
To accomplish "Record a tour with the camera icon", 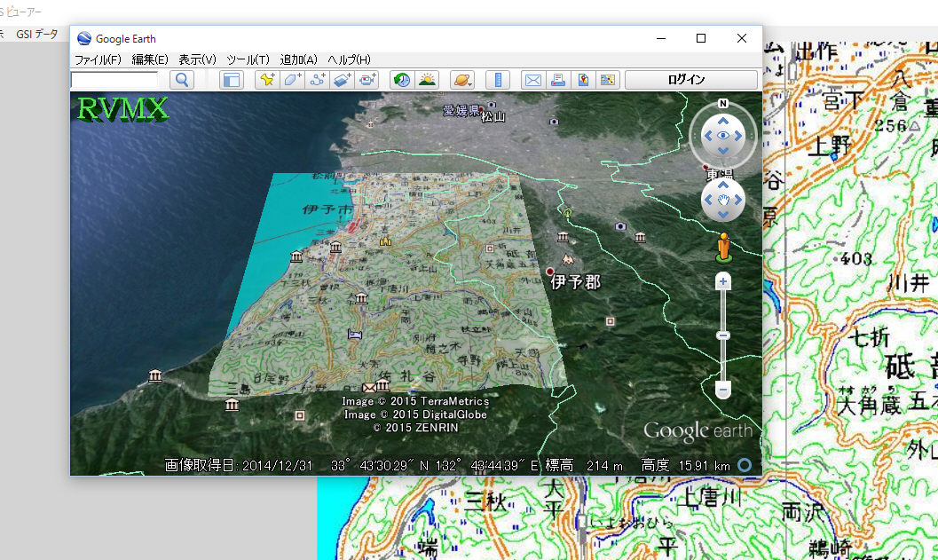I will pos(367,80).
